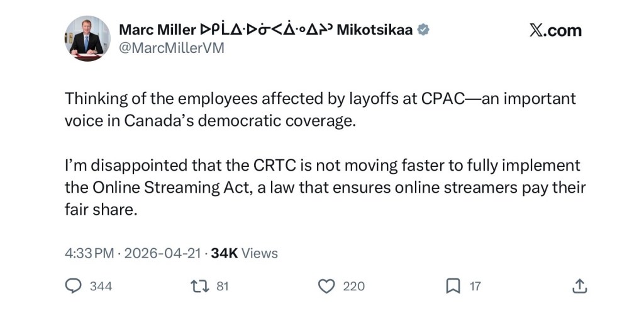644x313 pixels.
Task: Like the tweet with the heart icon
Action: click(x=326, y=287)
